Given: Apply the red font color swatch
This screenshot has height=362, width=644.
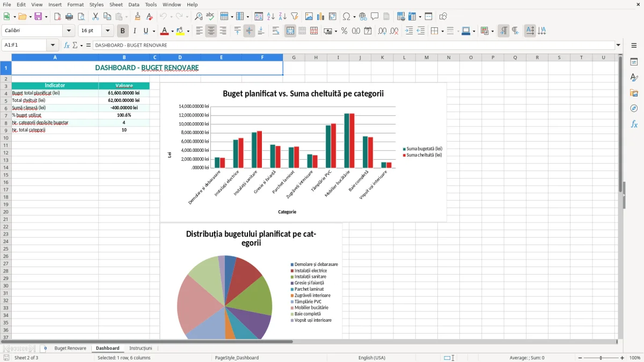Looking at the screenshot, I should click(165, 31).
